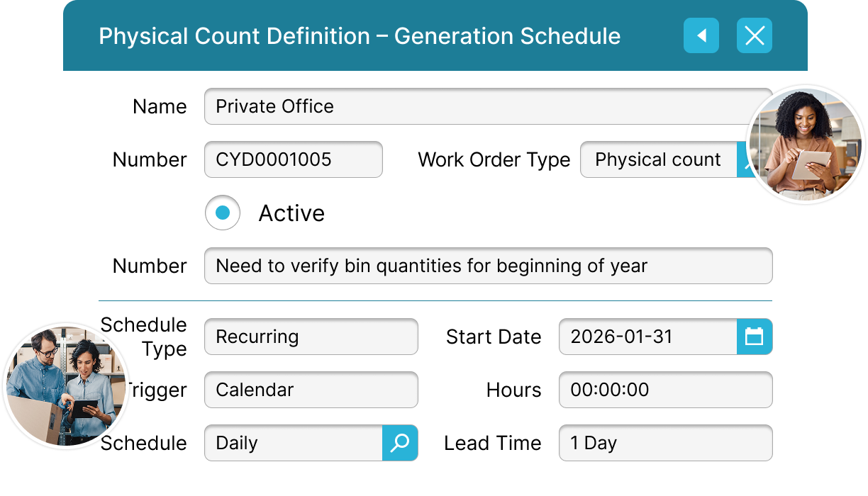This screenshot has width=868, height=496.
Task: Click the warehouse workers photo
Action: click(65, 387)
